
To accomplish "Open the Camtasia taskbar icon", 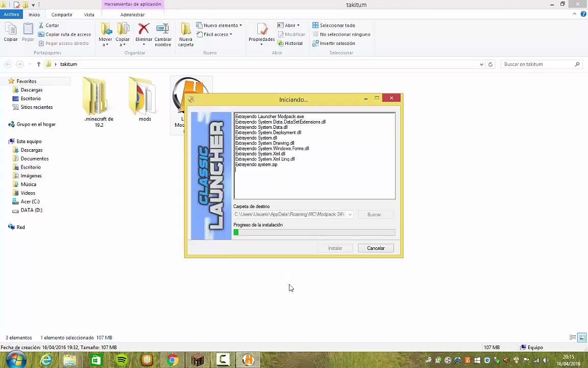I will 223,360.
